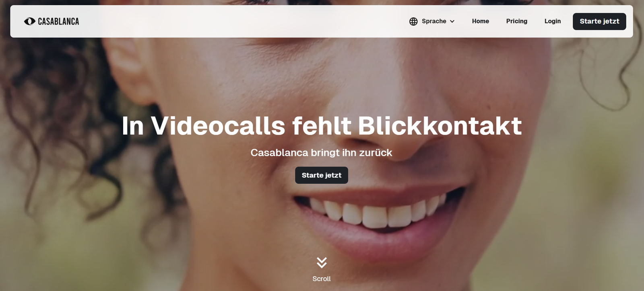Image resolution: width=644 pixels, height=291 pixels.
Task: Click the word Videocalls in the headline
Action: pyautogui.click(x=218, y=126)
